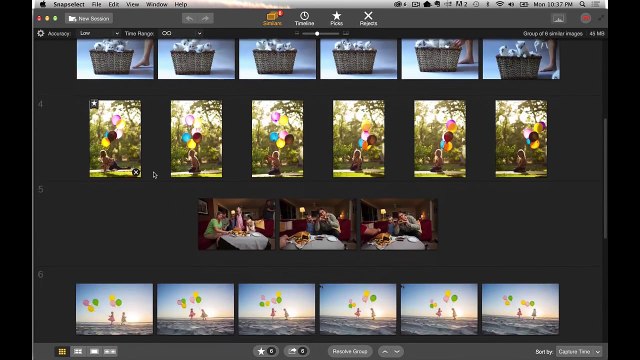The width and height of the screenshot is (640, 360).
Task: Open the Time Range dropdown
Action: point(181,33)
